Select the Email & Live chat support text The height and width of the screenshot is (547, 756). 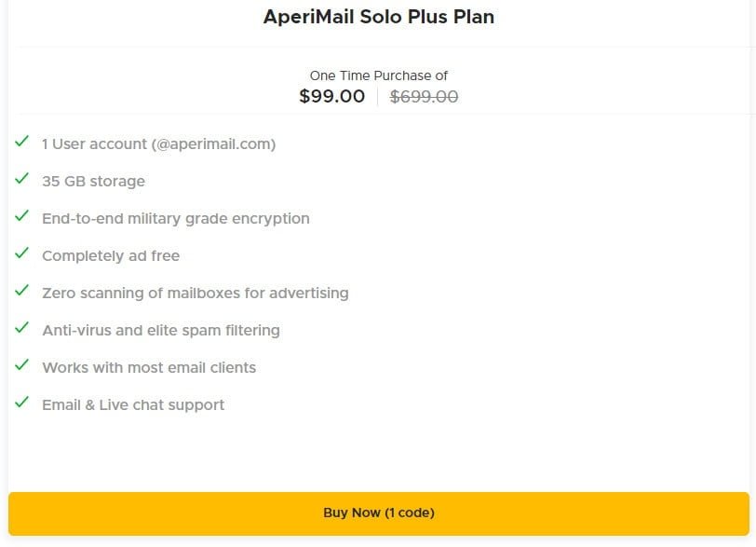pyautogui.click(x=132, y=404)
